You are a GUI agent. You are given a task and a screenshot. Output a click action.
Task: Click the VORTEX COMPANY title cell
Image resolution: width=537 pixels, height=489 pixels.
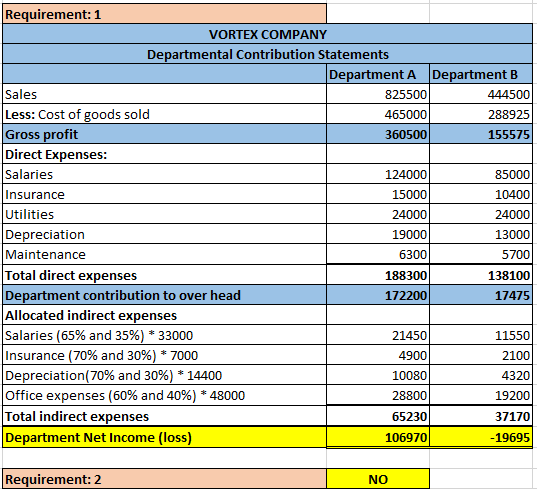click(267, 34)
